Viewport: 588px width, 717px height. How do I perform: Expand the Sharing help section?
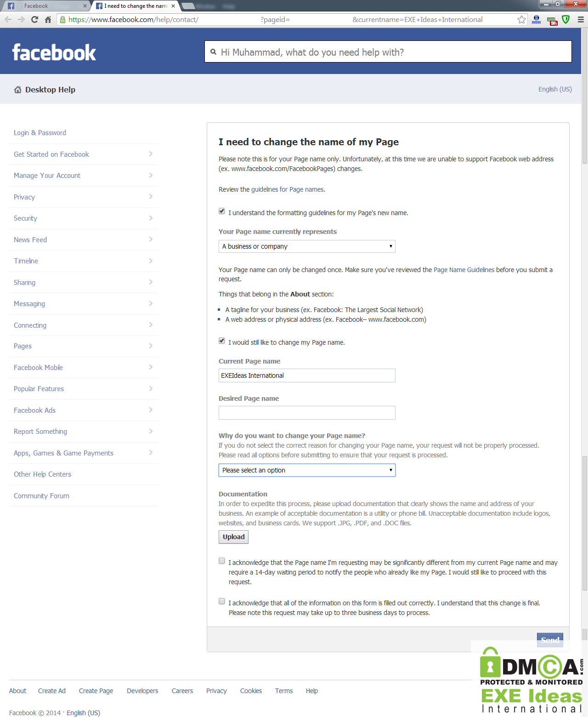click(84, 283)
